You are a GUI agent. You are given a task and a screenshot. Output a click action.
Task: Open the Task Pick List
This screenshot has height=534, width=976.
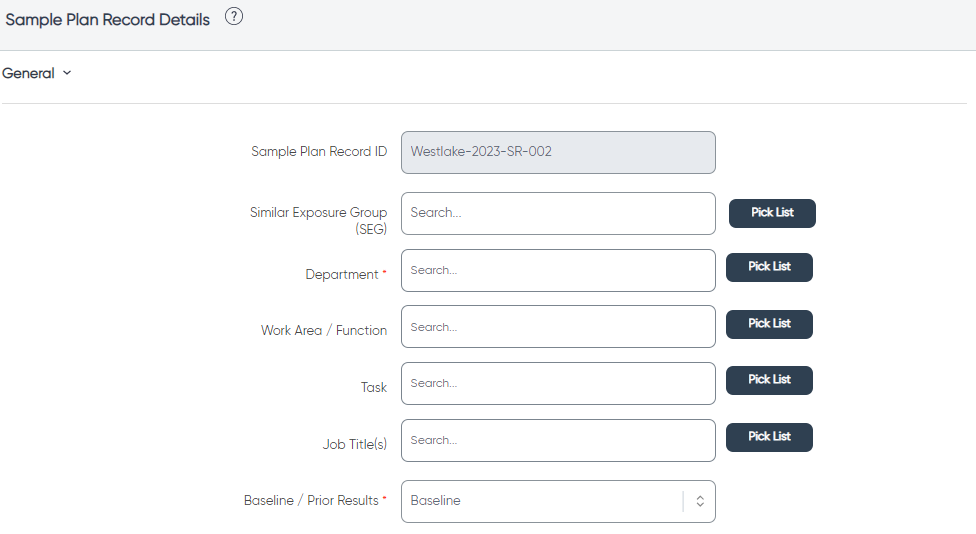(769, 380)
